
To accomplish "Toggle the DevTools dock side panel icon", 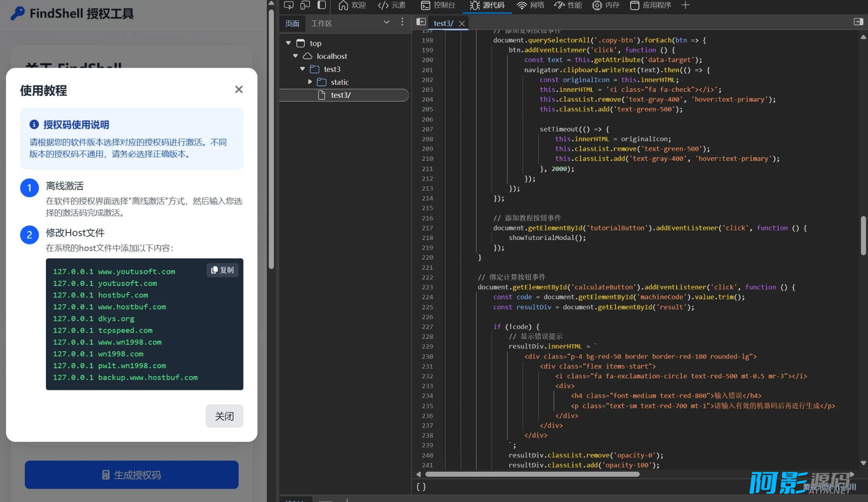I will (322, 5).
